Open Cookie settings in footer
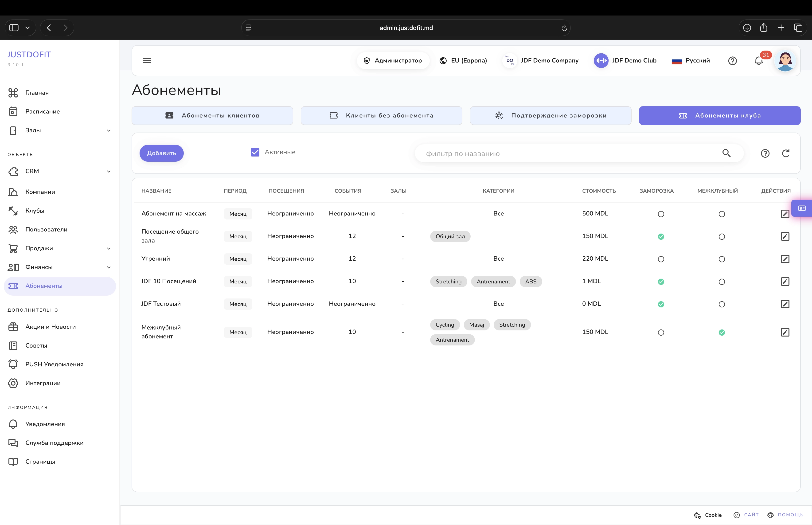The height and width of the screenshot is (525, 812). pos(708,515)
